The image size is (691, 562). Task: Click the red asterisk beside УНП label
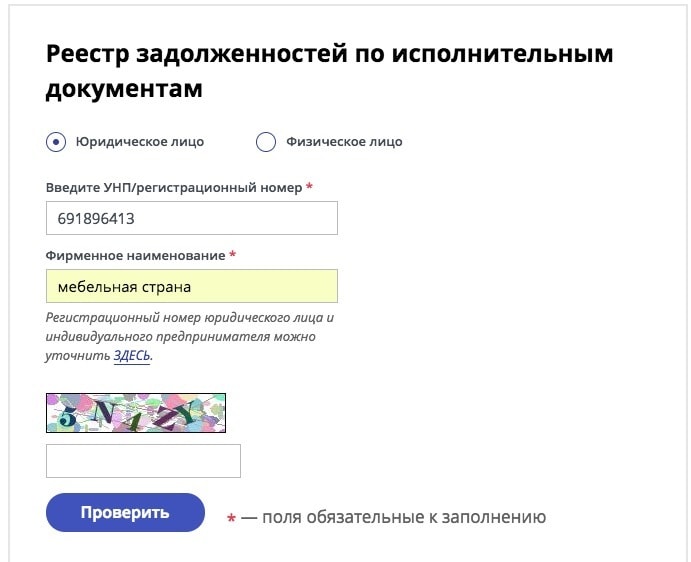pyautogui.click(x=310, y=188)
